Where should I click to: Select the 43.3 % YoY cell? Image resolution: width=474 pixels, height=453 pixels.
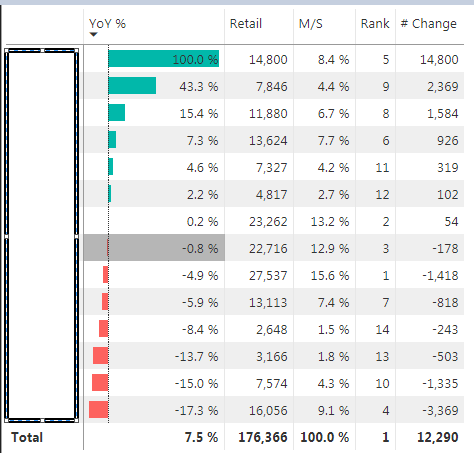(154, 86)
